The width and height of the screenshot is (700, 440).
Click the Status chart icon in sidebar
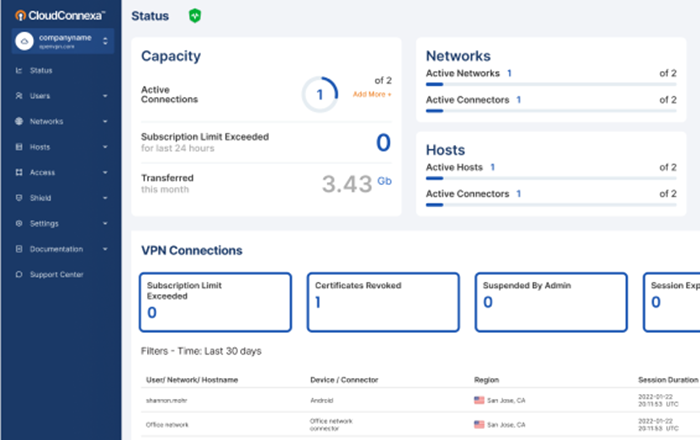tap(19, 71)
